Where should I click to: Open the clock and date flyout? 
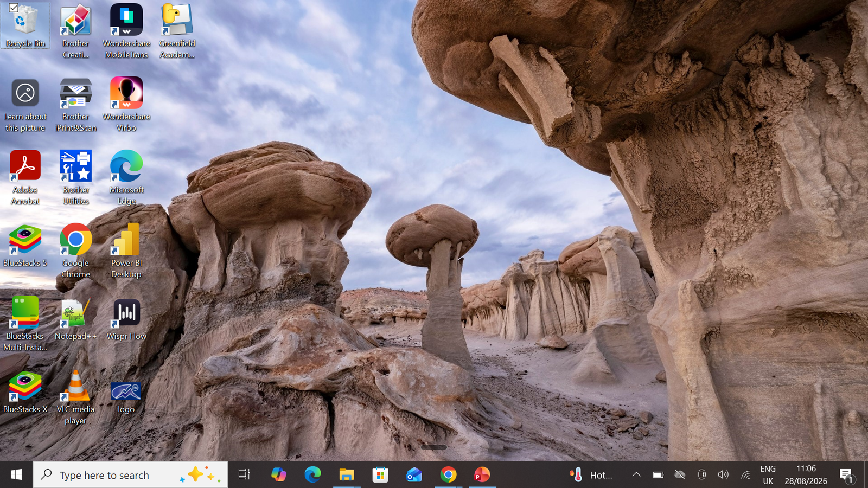pos(806,475)
